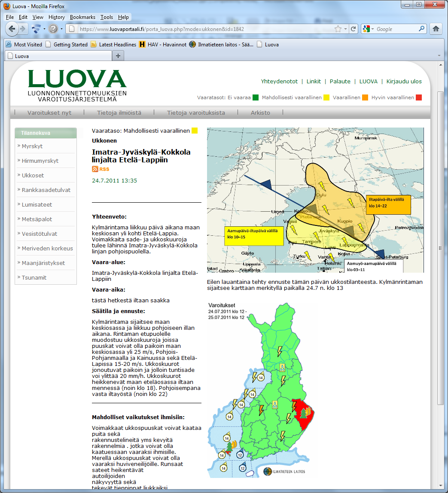448x493 pixels.
Task: Open the Bookmarks menu
Action: 82,17
